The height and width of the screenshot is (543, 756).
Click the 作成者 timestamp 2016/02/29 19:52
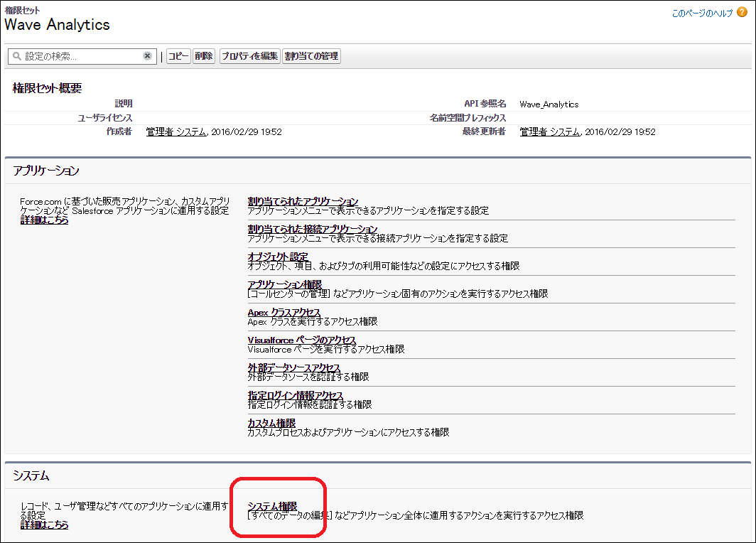point(247,131)
